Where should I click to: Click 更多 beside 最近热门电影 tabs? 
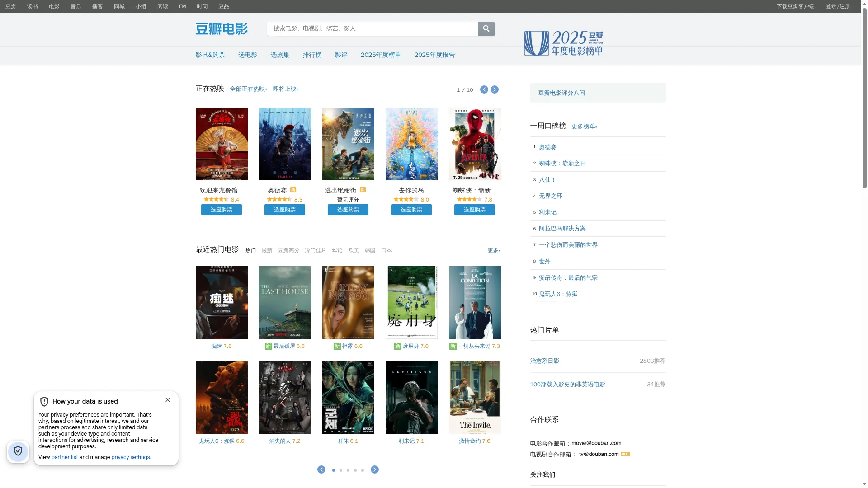click(494, 250)
